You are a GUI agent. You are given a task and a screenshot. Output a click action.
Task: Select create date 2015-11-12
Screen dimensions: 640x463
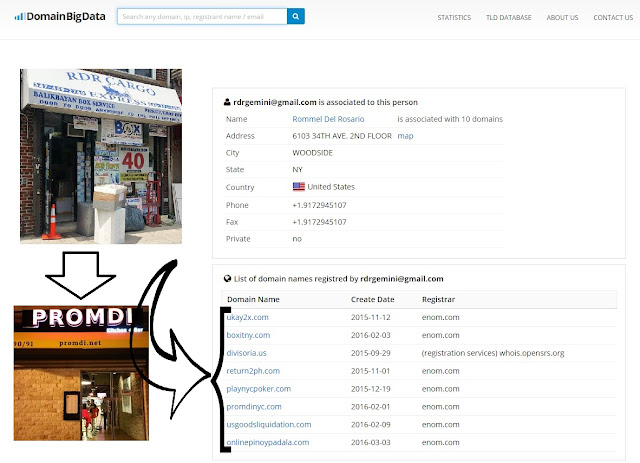(x=371, y=317)
